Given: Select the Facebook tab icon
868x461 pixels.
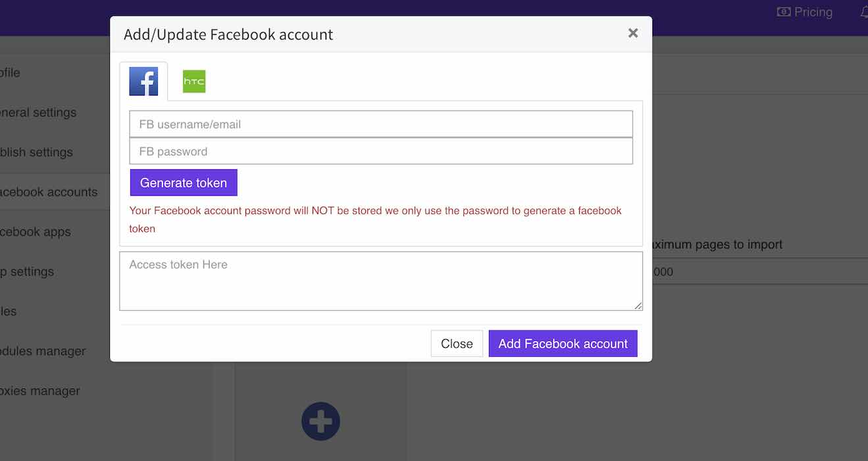Looking at the screenshot, I should coord(143,80).
